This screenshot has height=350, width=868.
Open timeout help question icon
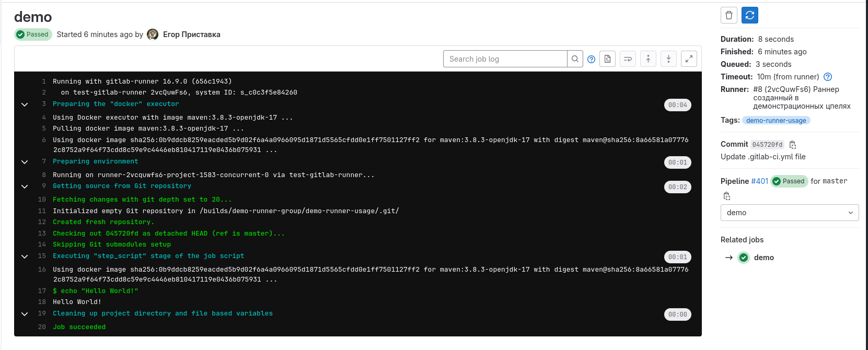(x=828, y=77)
